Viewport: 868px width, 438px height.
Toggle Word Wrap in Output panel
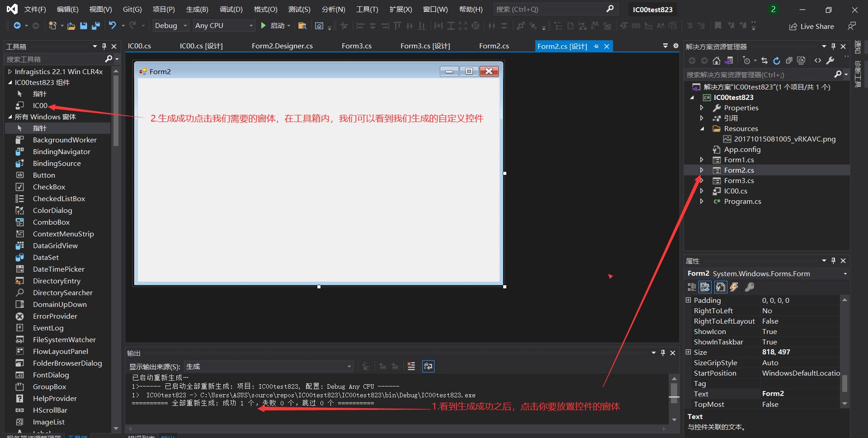[x=428, y=367]
